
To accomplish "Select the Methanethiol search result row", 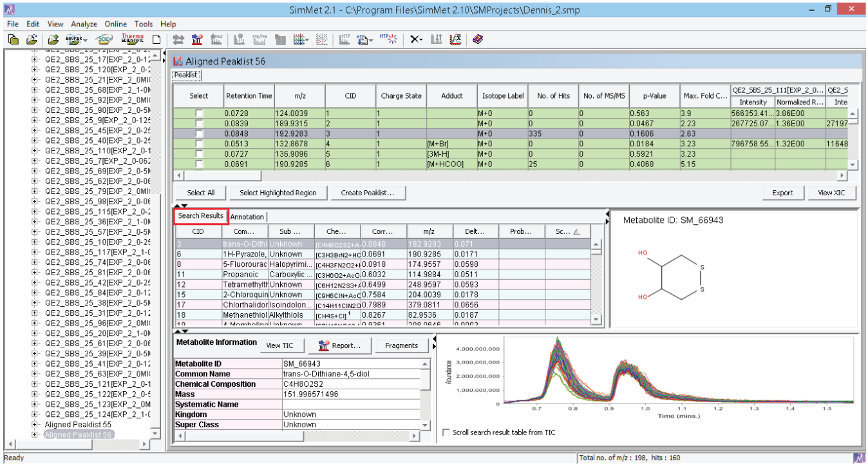I will point(383,315).
